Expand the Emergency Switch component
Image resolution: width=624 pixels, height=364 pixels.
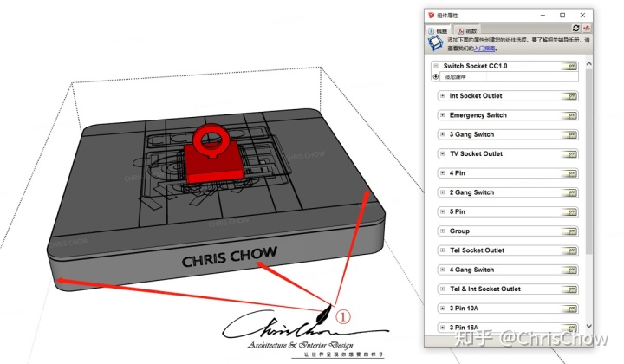pyautogui.click(x=442, y=115)
